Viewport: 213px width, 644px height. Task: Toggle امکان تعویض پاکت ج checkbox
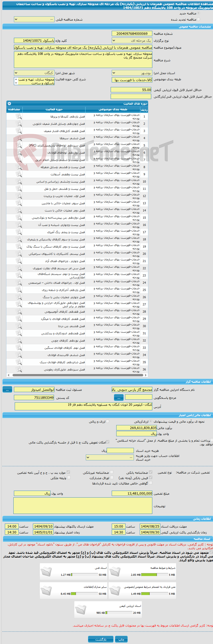pyautogui.click(x=107, y=442)
